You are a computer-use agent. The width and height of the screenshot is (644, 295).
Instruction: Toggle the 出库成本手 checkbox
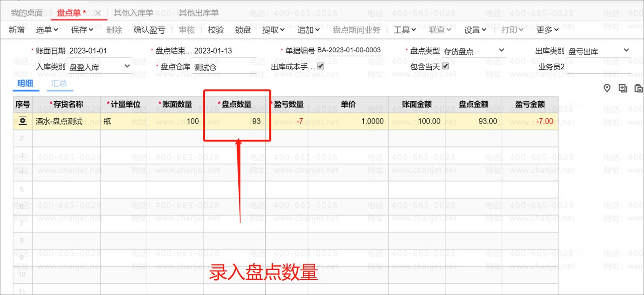pyautogui.click(x=321, y=66)
